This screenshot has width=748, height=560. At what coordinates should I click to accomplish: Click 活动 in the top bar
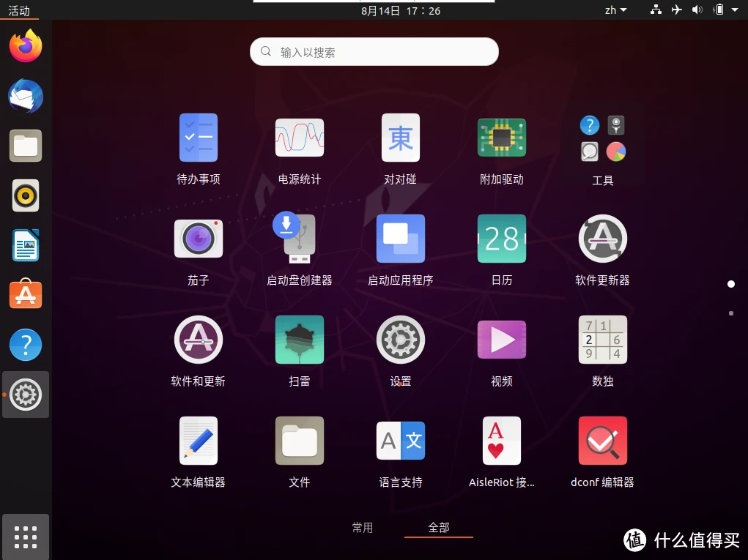(x=20, y=10)
